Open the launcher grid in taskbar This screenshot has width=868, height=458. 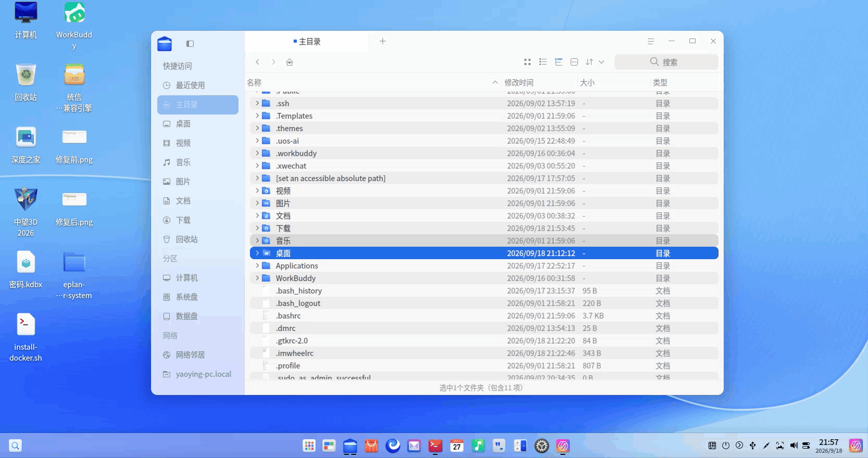click(309, 446)
